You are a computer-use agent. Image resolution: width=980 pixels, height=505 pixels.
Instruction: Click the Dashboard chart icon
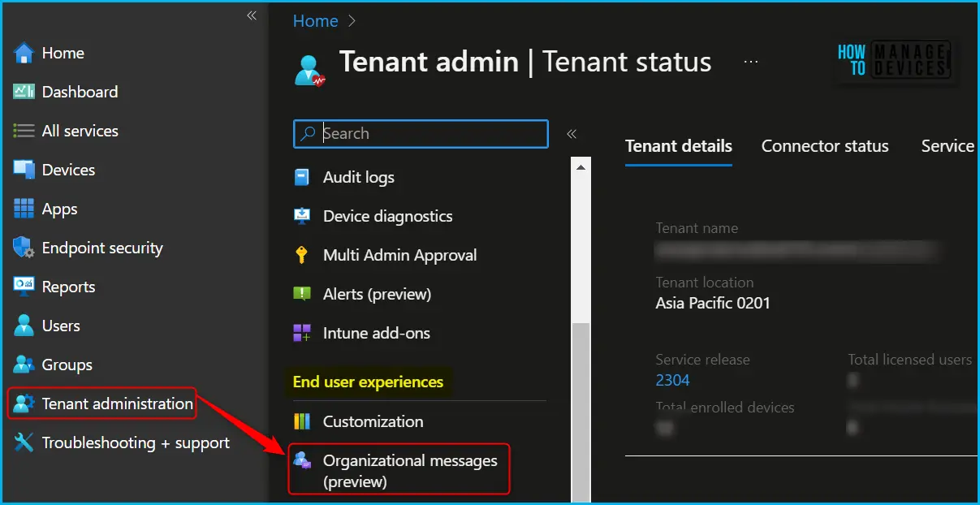pos(24,92)
